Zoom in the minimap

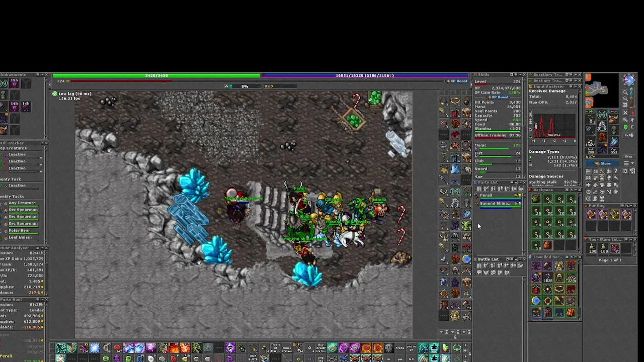tap(625, 99)
